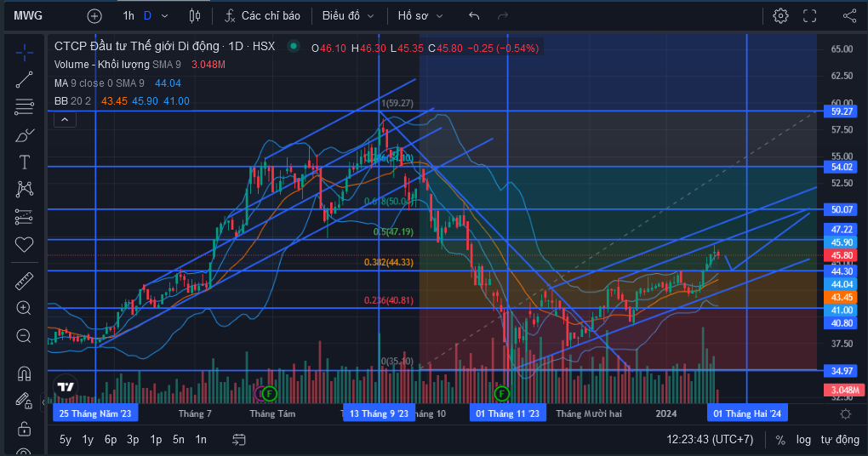868x456 pixels.
Task: Select the crosshair cursor tool
Action: pos(24,53)
